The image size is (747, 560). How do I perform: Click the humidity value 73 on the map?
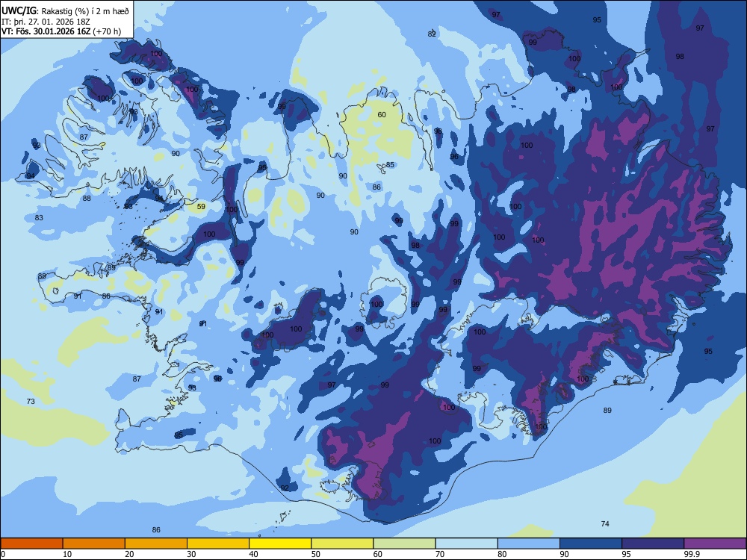click(x=31, y=402)
